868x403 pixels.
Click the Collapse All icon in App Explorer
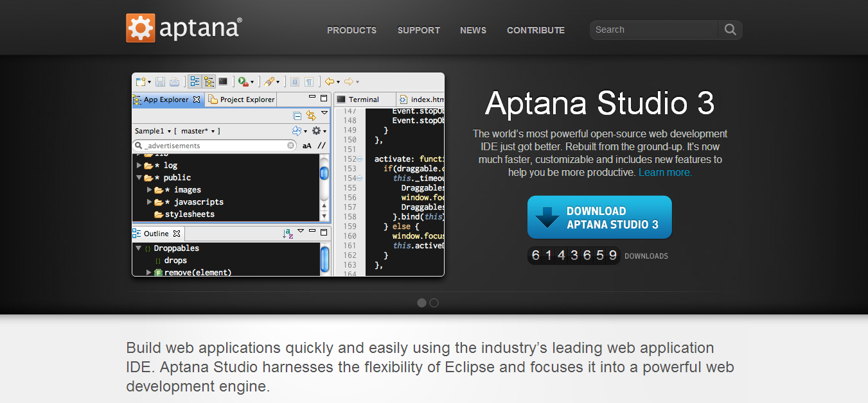[297, 116]
